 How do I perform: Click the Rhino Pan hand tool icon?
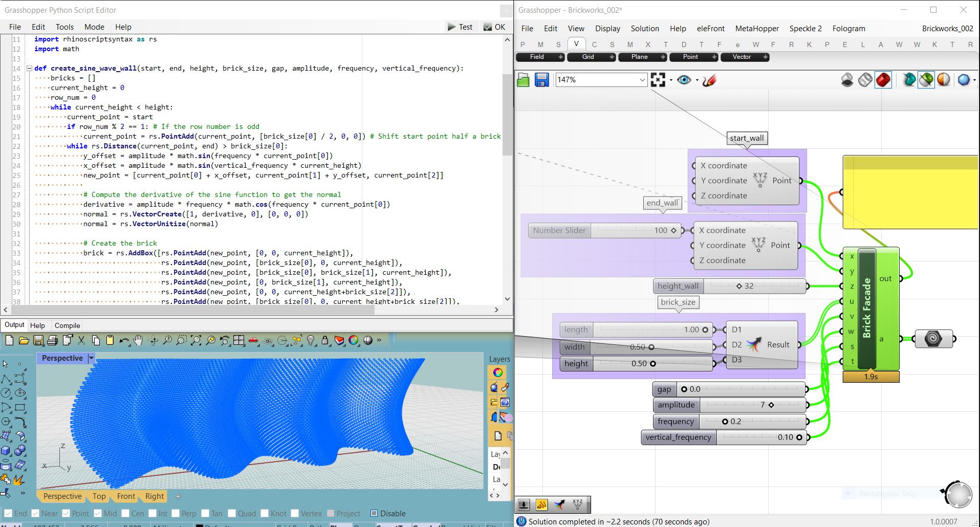pyautogui.click(x=138, y=340)
